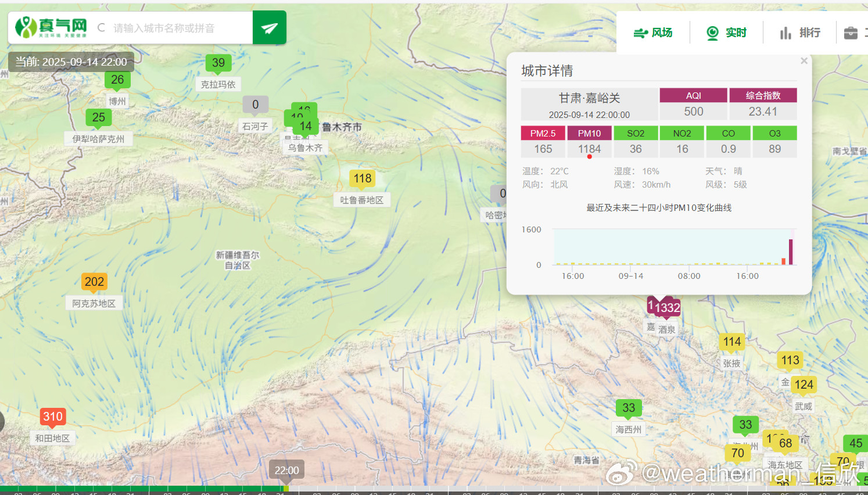The image size is (868, 495).
Task: Click the 海西州 city label
Action: pos(629,429)
